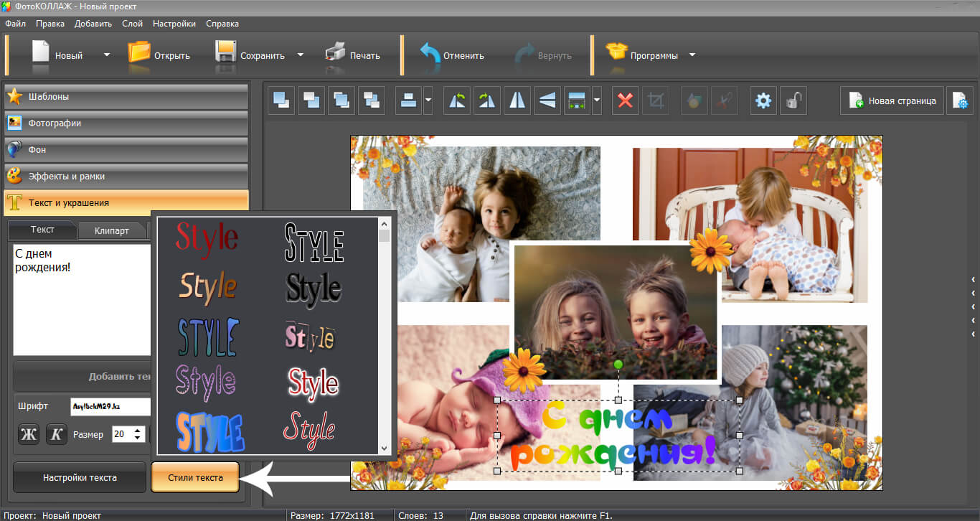This screenshot has width=980, height=521.
Task: Open the fit options dropdown arrow
Action: 597,100
